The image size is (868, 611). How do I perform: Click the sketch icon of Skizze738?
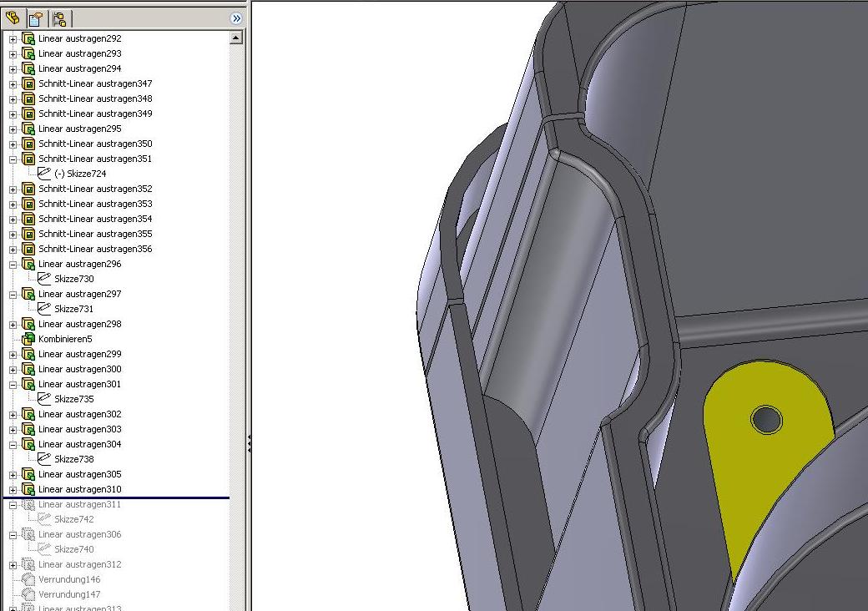(43, 459)
